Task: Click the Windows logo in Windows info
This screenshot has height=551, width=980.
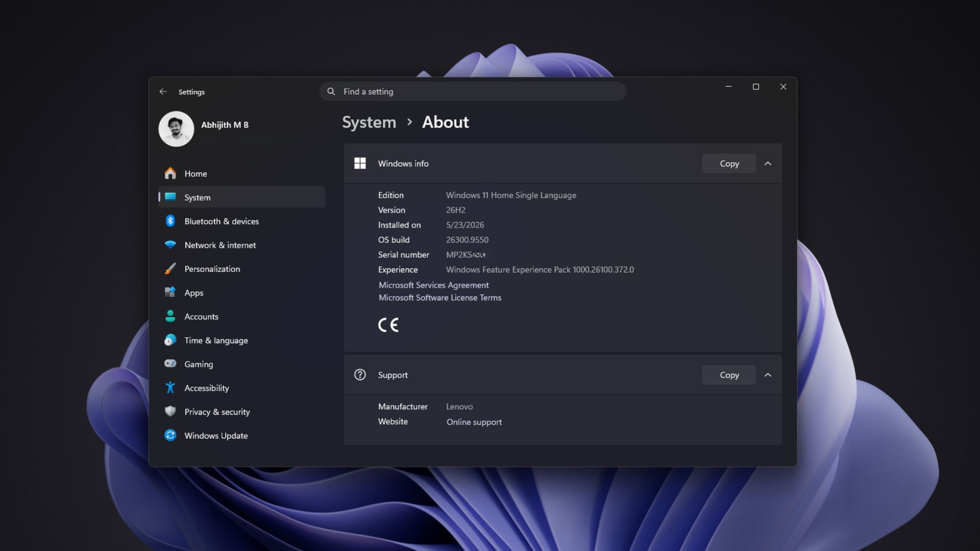Action: click(x=360, y=163)
